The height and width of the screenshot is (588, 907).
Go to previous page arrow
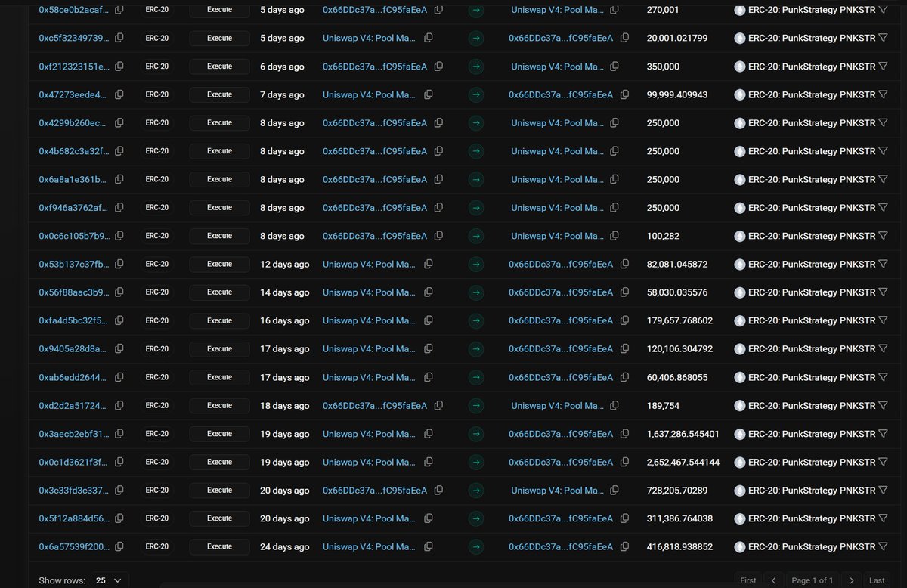tap(772, 580)
